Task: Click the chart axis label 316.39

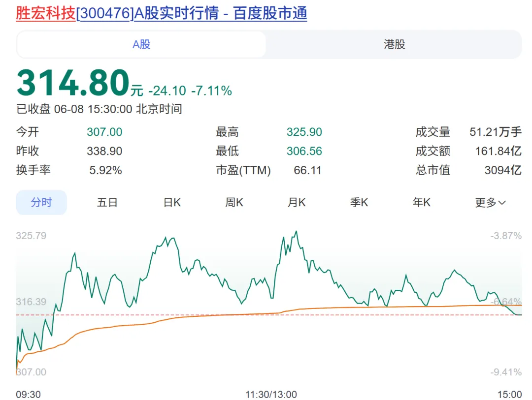Action: [x=31, y=302]
